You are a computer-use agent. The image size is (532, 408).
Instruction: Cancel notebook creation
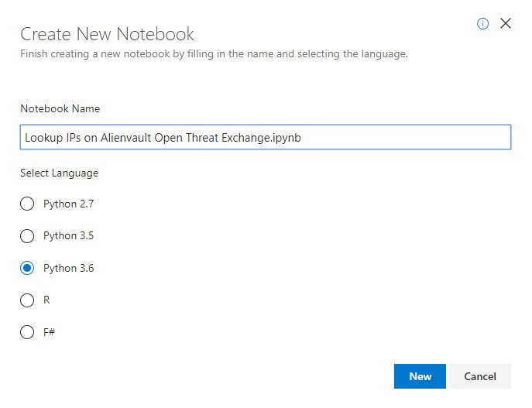click(x=480, y=376)
